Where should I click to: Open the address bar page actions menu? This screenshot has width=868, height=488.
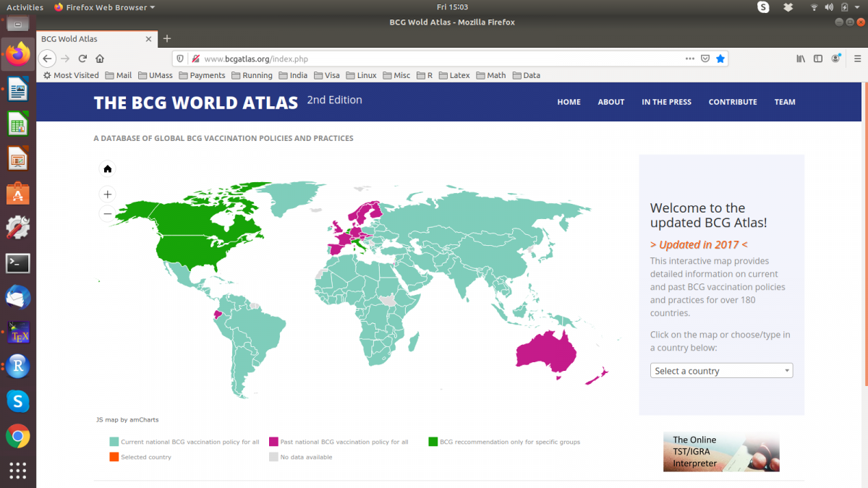point(689,59)
